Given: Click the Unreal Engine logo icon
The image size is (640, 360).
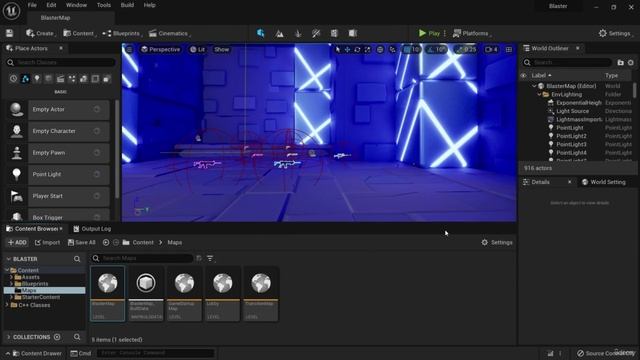Looking at the screenshot, I should (x=11, y=11).
